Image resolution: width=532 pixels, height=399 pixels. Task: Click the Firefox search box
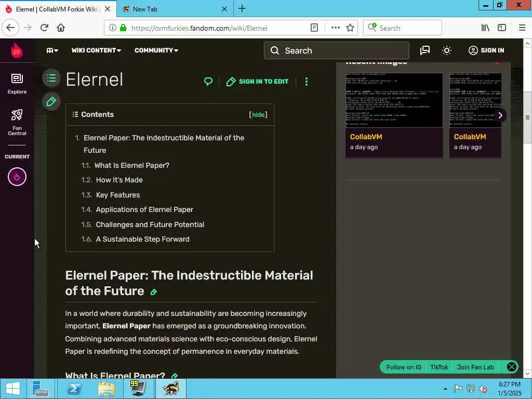pos(403,28)
